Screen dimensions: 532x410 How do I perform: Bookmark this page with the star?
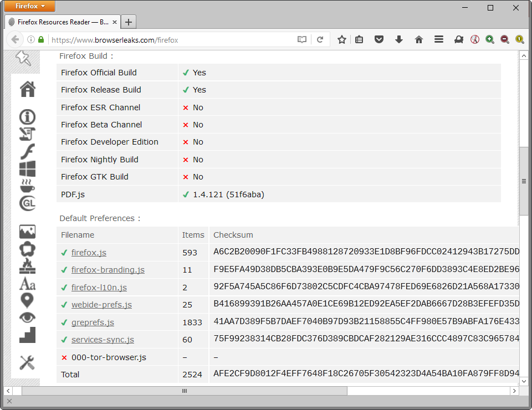342,40
